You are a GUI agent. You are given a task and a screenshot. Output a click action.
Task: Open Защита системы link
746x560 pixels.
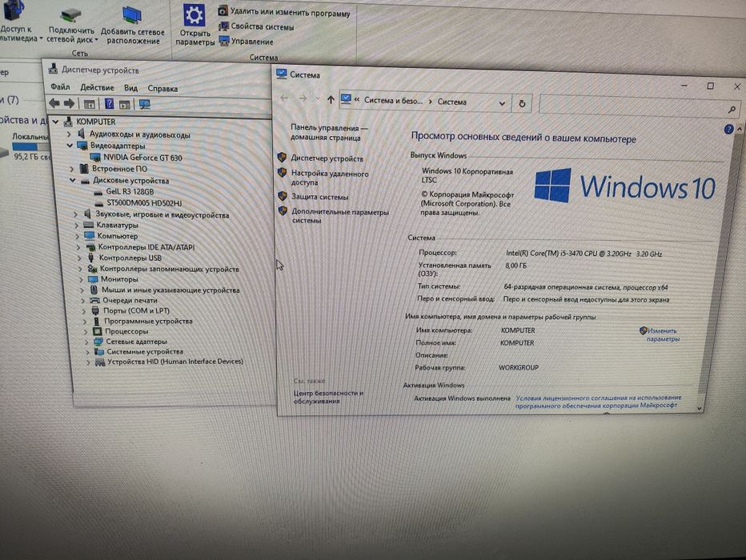tap(319, 196)
